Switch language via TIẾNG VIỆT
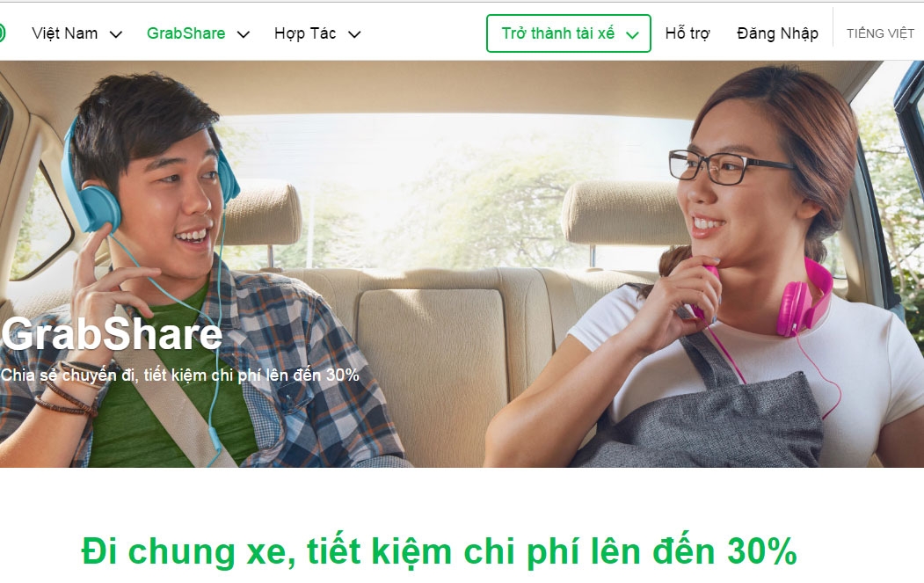 (880, 33)
